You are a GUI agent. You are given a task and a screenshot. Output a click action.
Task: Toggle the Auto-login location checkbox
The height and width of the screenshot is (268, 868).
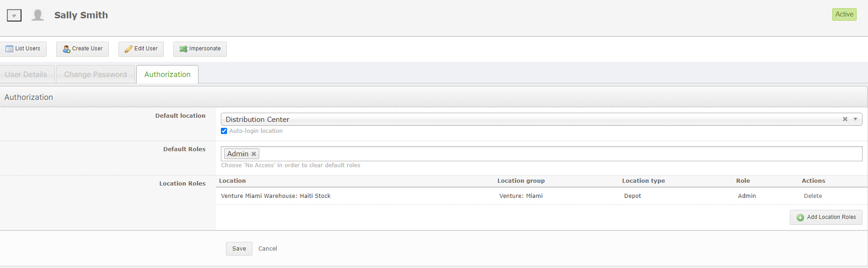pyautogui.click(x=224, y=131)
